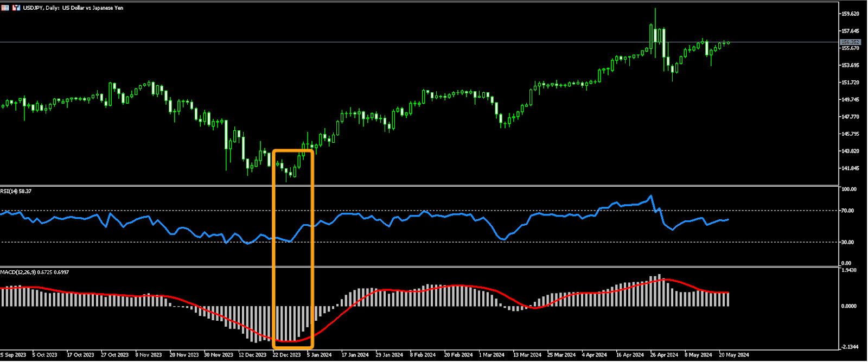Click the 147.770 price scale value
Image resolution: width=868 pixels, height=362 pixels.
pos(850,117)
